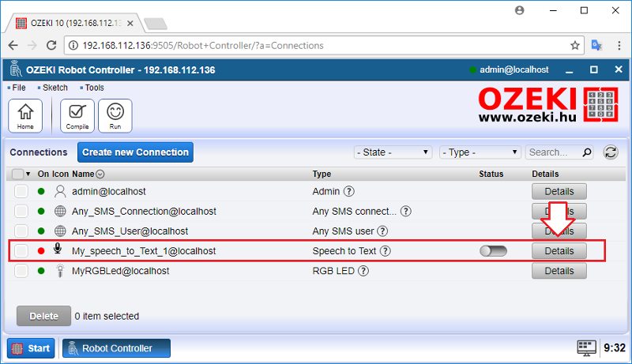
Task: Click the Google Translate icon in address bar
Action: [x=596, y=46]
